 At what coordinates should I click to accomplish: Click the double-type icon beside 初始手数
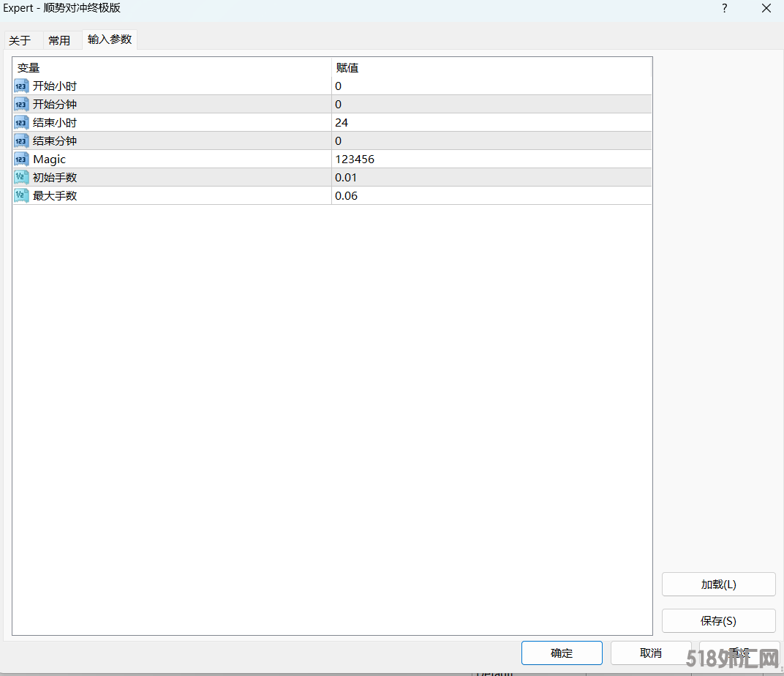[21, 177]
